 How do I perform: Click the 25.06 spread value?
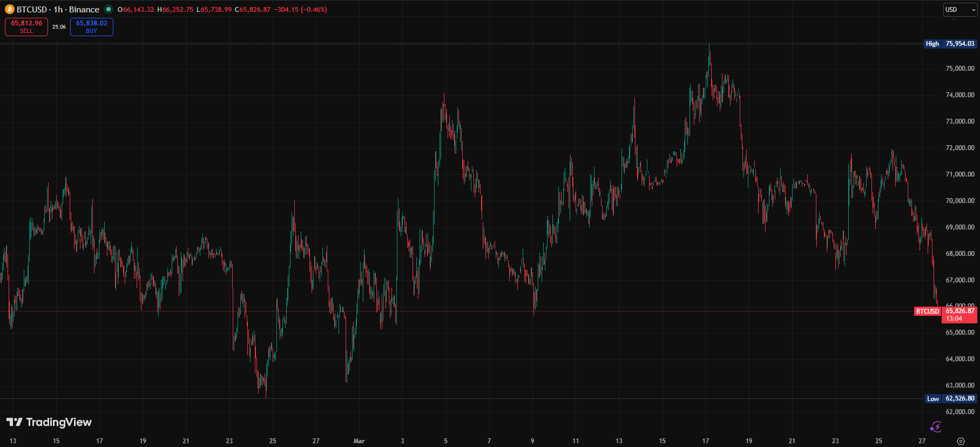point(59,27)
